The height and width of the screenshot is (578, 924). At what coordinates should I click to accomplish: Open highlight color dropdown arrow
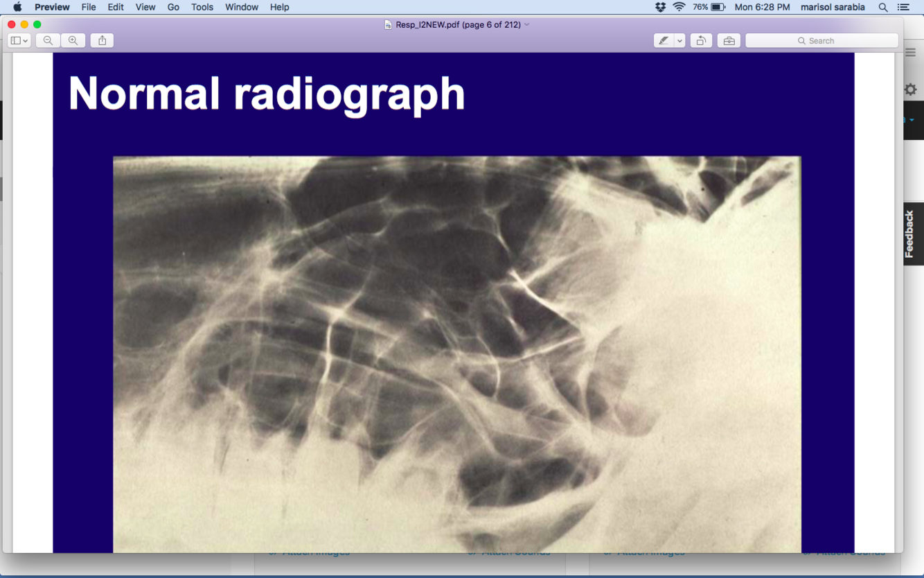[x=679, y=41]
